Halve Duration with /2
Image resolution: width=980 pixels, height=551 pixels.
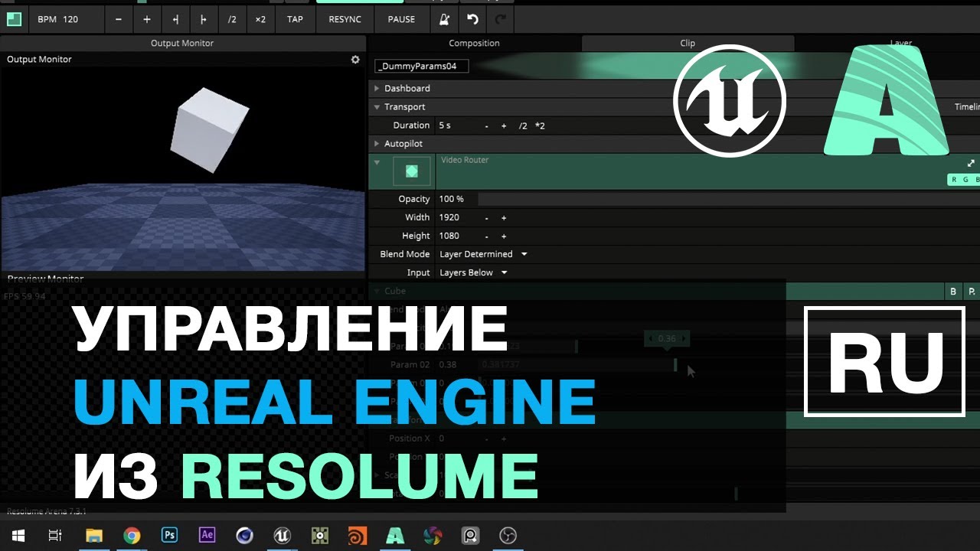pos(522,126)
